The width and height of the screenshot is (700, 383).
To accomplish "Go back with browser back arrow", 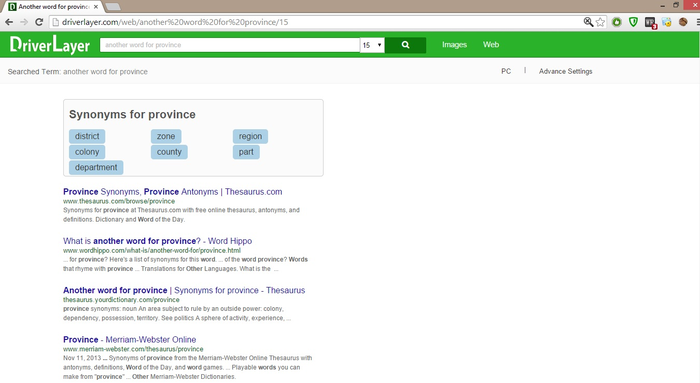I will (9, 22).
